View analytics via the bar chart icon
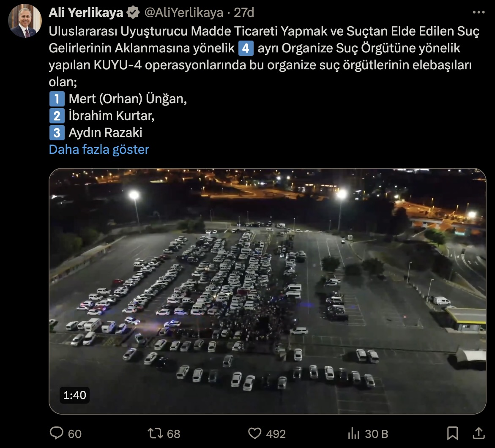This screenshot has width=495, height=448. pos(353,433)
